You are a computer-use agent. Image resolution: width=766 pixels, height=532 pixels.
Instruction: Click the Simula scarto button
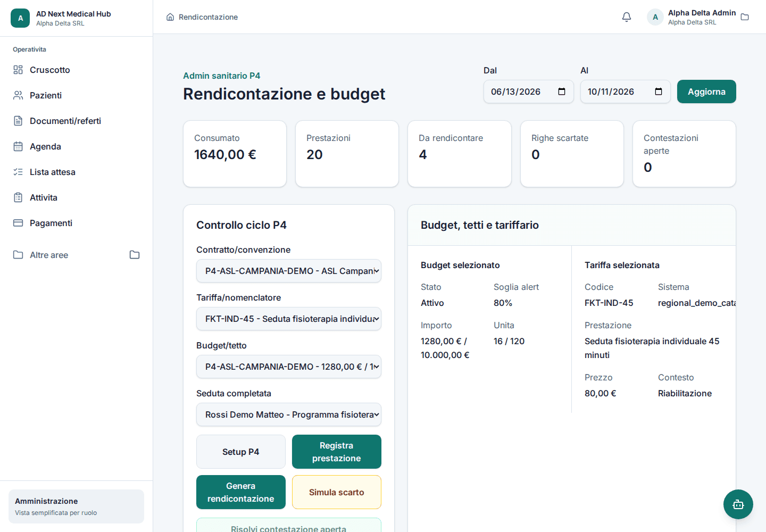pyautogui.click(x=337, y=492)
